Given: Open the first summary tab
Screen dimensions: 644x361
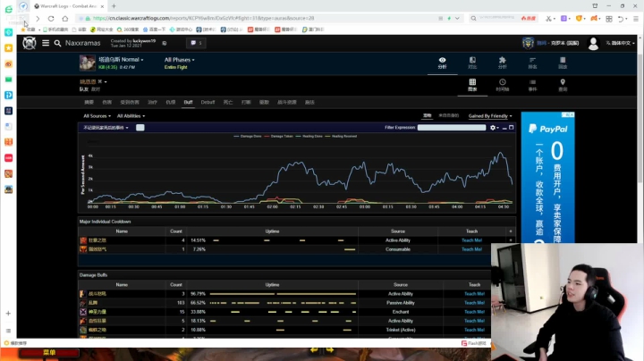Looking at the screenshot, I should pos(89,102).
